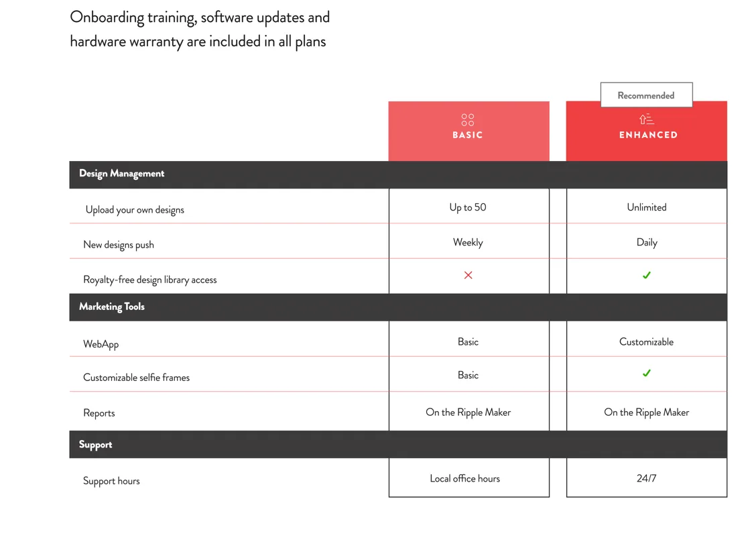Image resolution: width=756 pixels, height=546 pixels.
Task: Click the green checkmark for customizable selfie frames
Action: pos(646,373)
